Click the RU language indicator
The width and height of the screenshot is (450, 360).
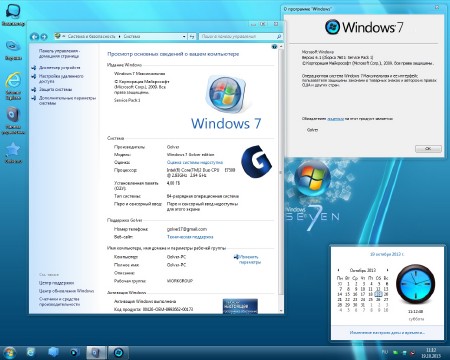coord(385,352)
